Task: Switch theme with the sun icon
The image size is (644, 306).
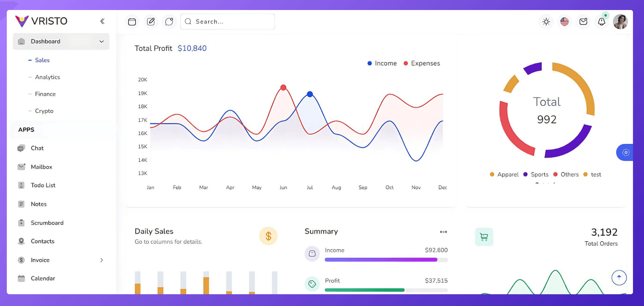Action: [x=546, y=22]
